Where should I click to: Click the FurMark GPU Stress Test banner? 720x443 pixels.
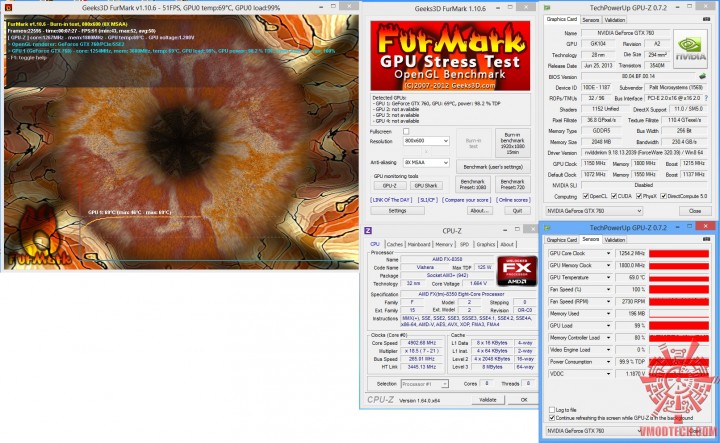[x=450, y=56]
